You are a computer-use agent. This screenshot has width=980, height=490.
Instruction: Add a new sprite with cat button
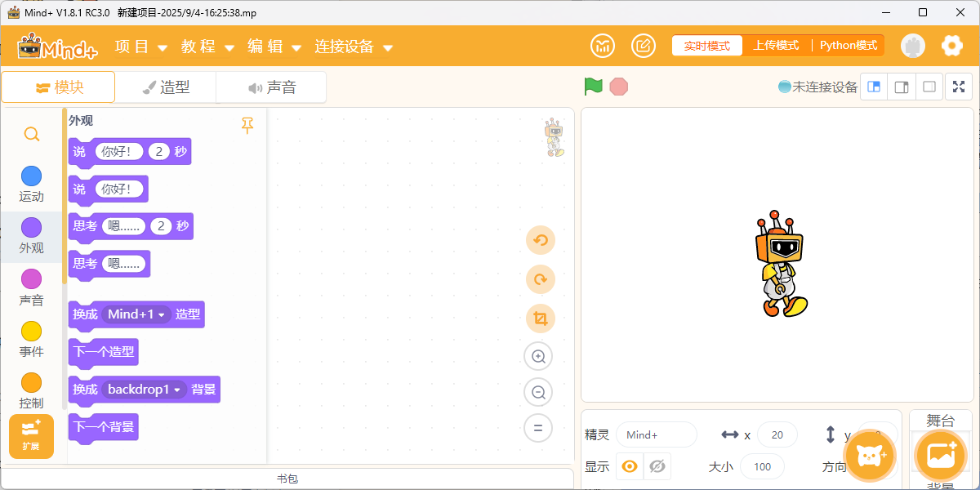(x=870, y=456)
